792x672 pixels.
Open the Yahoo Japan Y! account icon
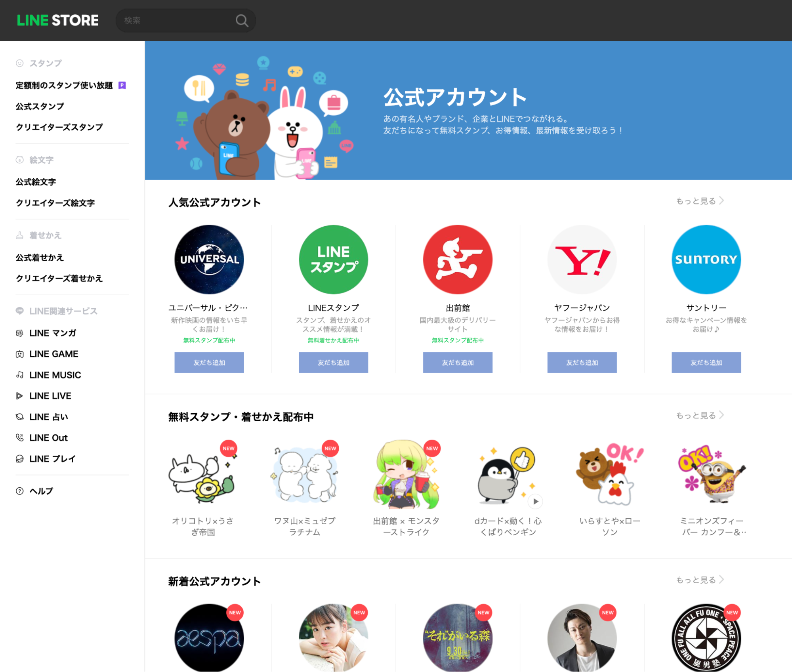pos(582,260)
